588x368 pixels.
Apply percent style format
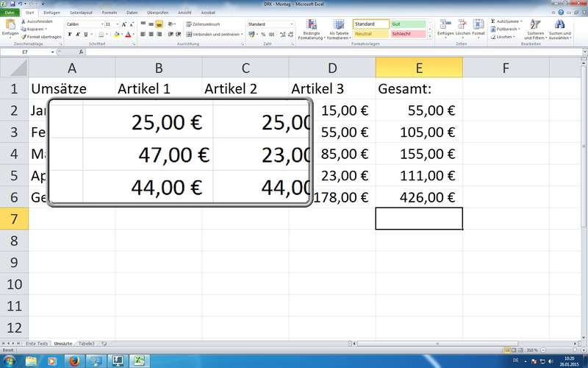coord(263,34)
